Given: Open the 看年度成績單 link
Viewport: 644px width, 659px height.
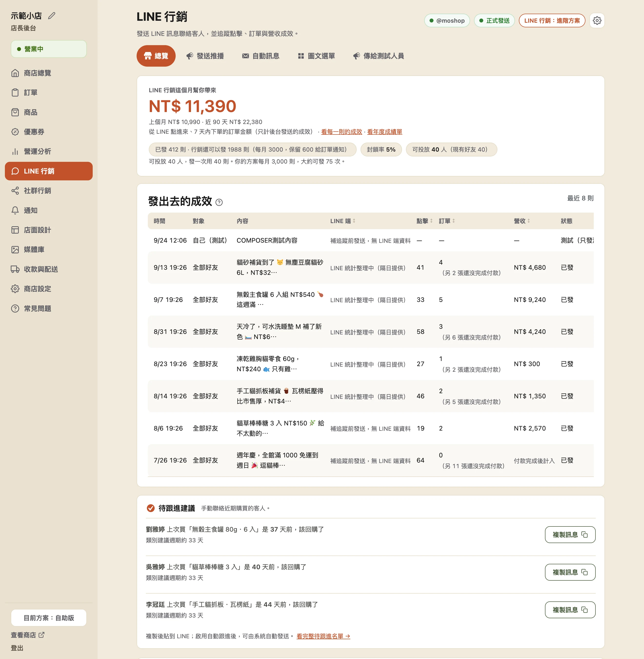Looking at the screenshot, I should point(385,132).
